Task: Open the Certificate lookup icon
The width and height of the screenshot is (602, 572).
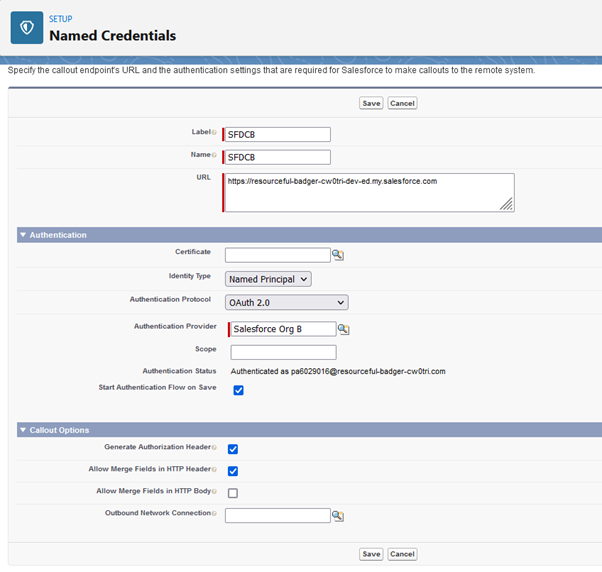Action: click(x=338, y=256)
